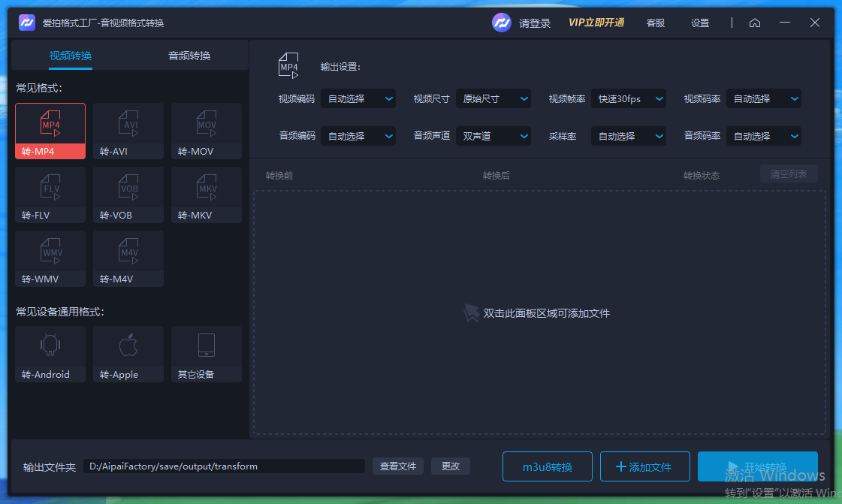Select 其它设备 as conversion target

point(206,352)
